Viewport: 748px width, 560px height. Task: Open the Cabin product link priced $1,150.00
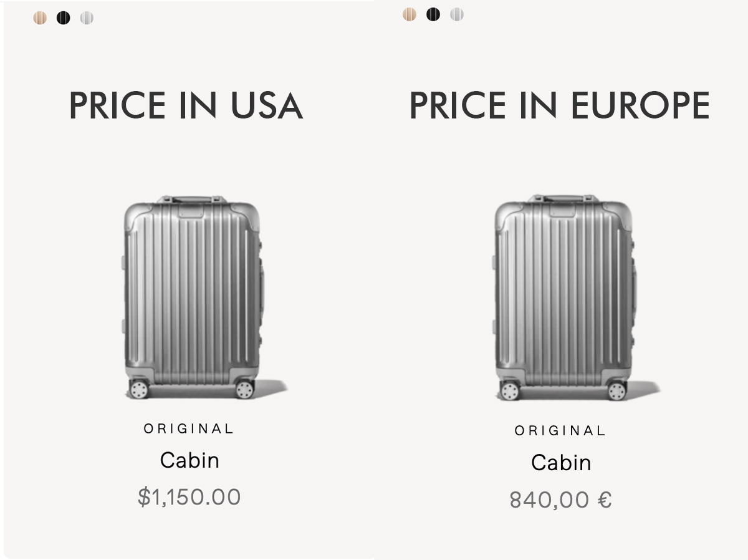(189, 461)
